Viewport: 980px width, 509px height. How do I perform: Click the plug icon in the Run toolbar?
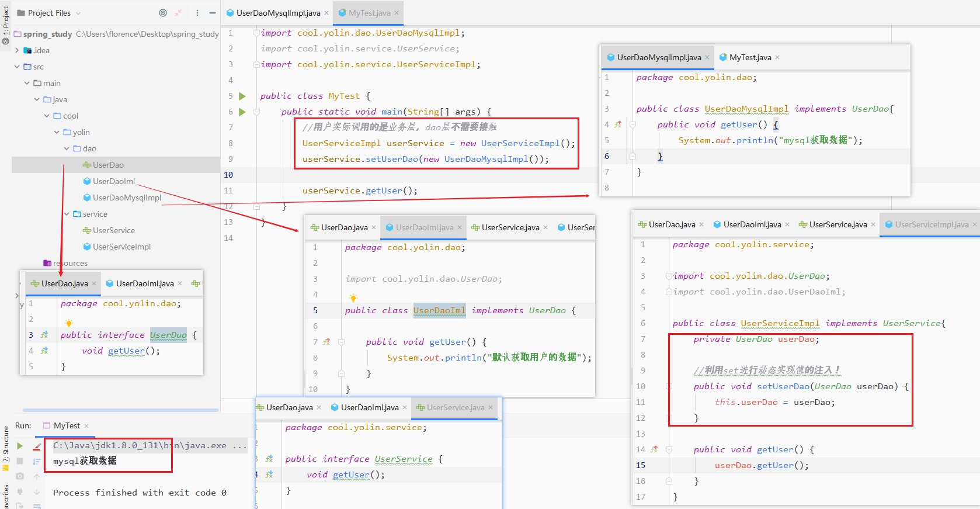[x=20, y=491]
